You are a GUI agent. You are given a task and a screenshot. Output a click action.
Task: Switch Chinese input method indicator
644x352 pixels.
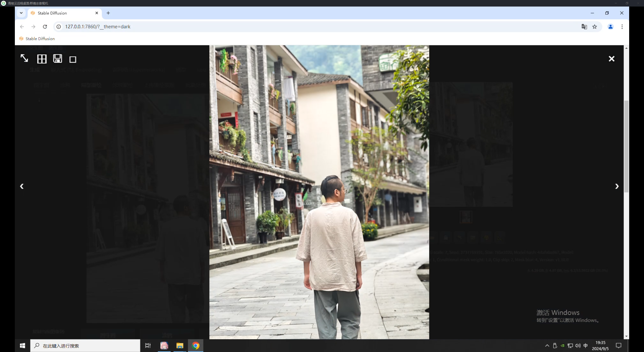586,346
